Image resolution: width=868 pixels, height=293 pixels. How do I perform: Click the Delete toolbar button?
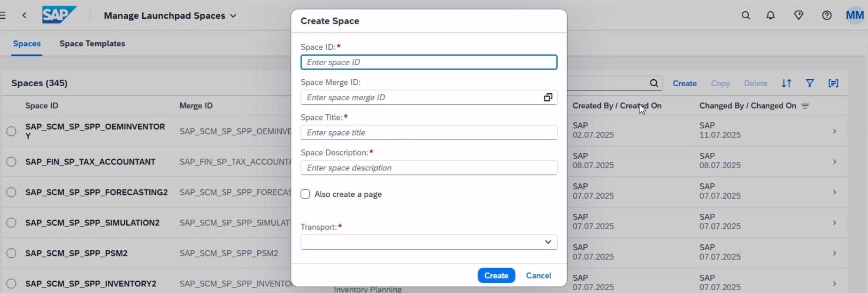755,83
